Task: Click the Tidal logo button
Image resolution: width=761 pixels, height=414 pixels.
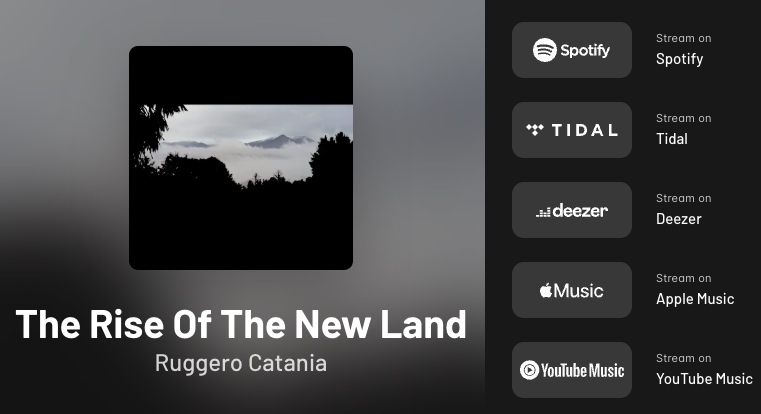Action: coord(572,130)
